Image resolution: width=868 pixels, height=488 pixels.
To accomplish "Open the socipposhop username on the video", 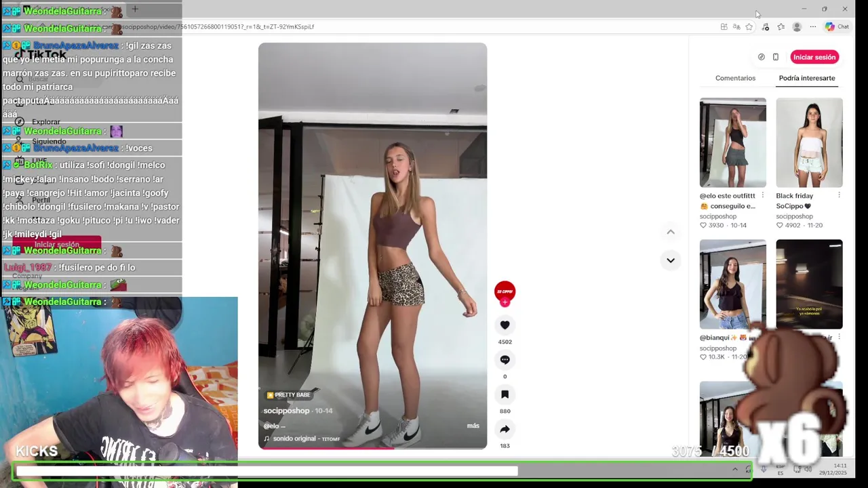I will pyautogui.click(x=286, y=411).
